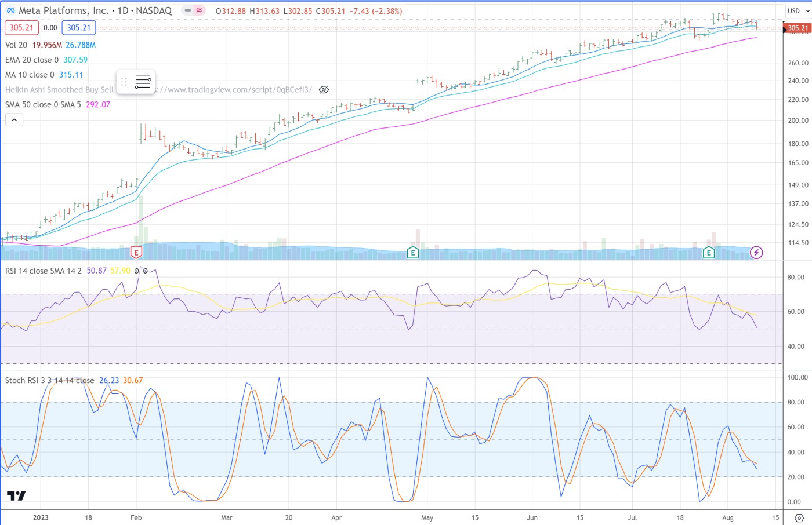Click the MA value 315.11
812x525 pixels.
point(71,75)
